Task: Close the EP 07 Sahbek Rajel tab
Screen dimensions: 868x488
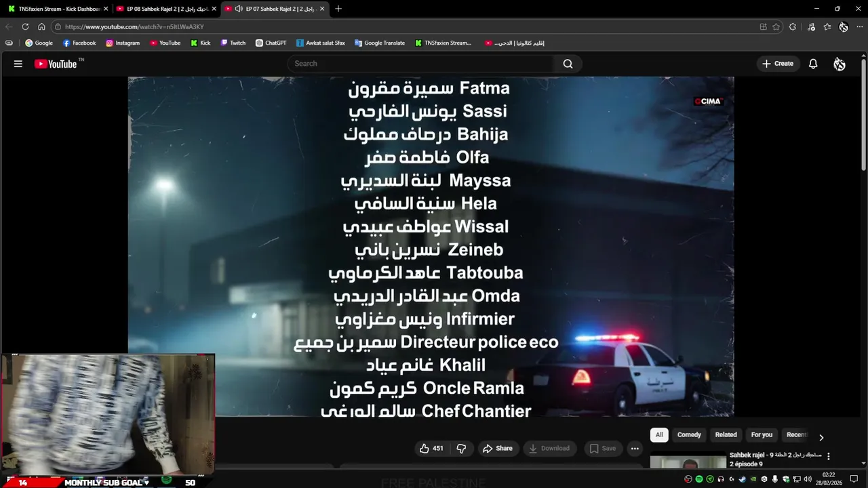Action: (322, 9)
